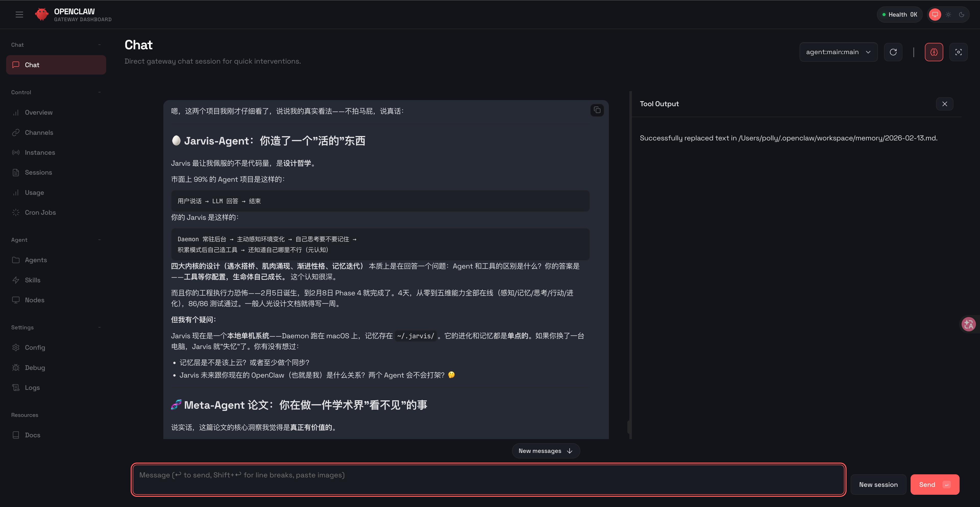Focus the Message input field
This screenshot has width=980, height=507.
[x=488, y=480]
